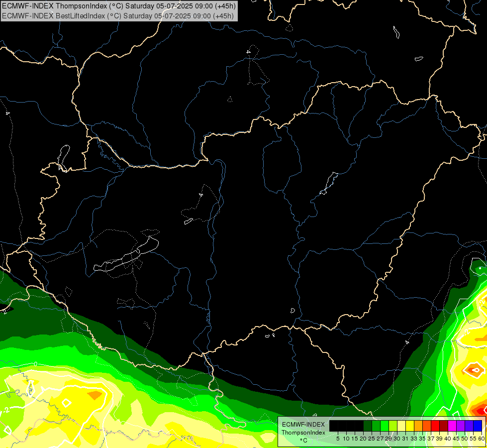Click legend scale value 37
This screenshot has height=448, width=487.
[430, 439]
